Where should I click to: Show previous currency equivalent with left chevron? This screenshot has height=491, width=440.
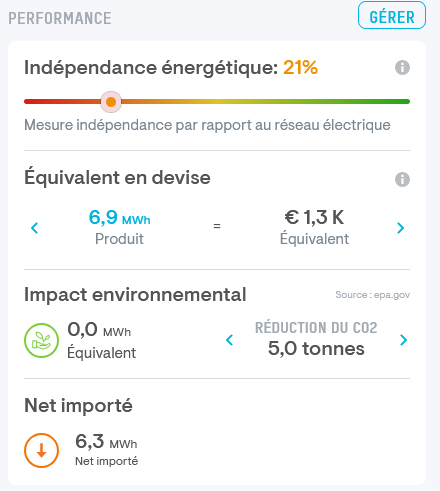[35, 228]
